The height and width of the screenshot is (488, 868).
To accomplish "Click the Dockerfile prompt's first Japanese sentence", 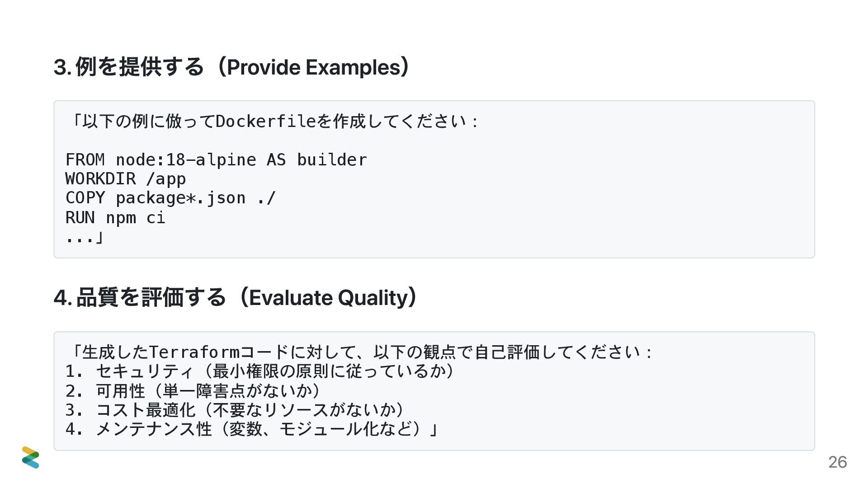I will pyautogui.click(x=274, y=121).
